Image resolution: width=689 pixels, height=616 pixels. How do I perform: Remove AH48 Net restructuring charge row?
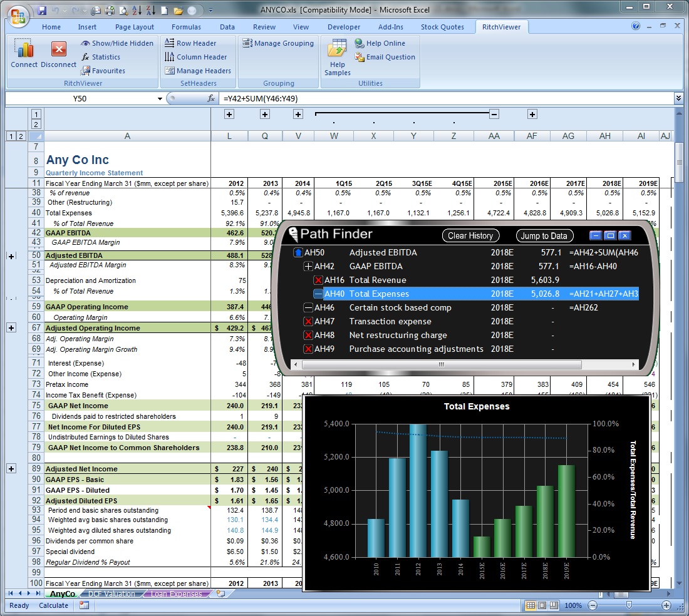point(308,335)
